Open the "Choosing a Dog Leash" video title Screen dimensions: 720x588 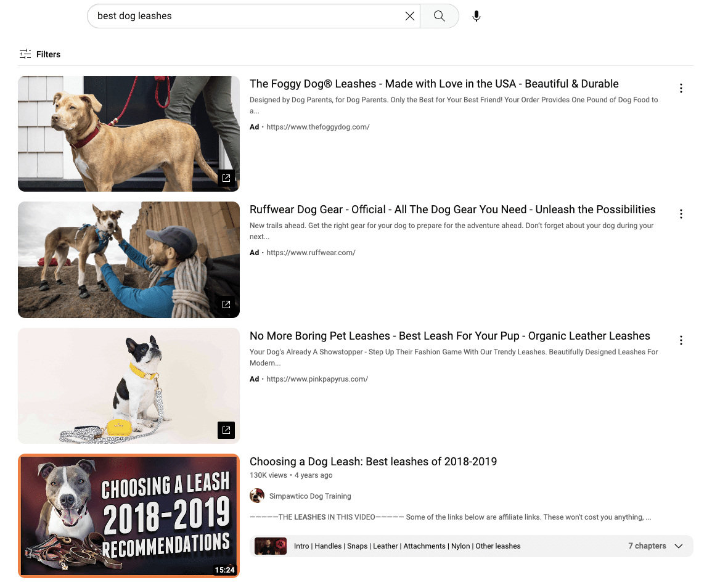(373, 461)
